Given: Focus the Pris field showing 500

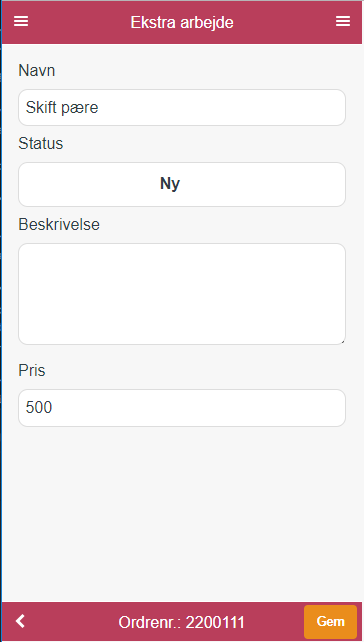Looking at the screenshot, I should (182, 408).
